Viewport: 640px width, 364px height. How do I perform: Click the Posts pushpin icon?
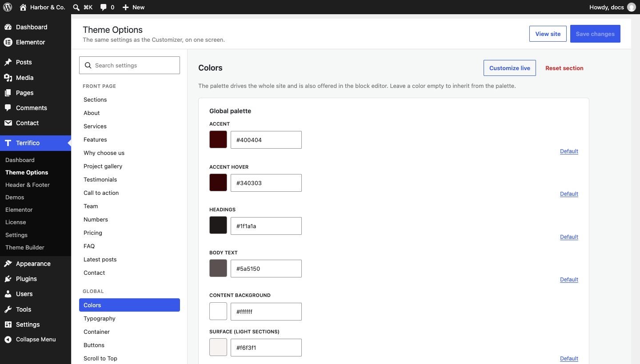8,62
